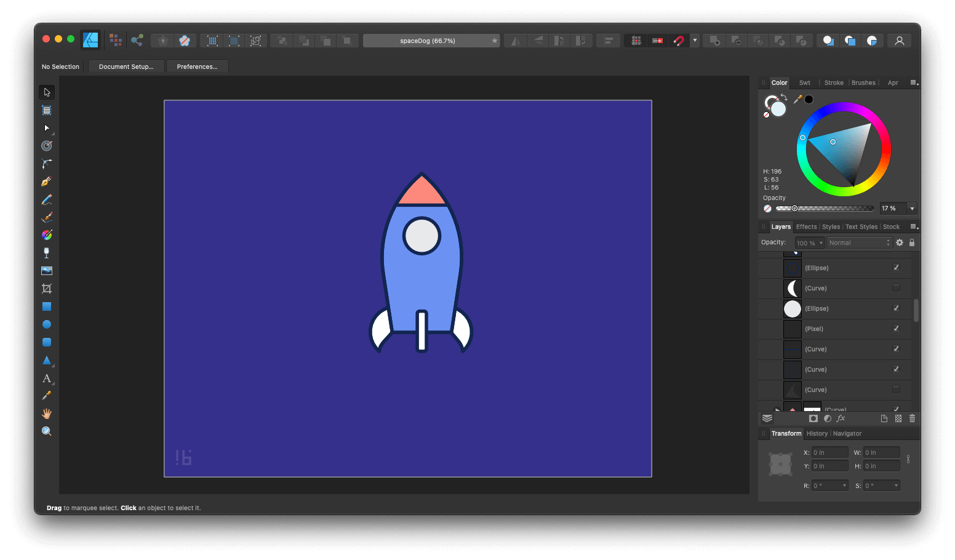This screenshot has height=560, width=955.
Task: Open the Export Persona icon
Action: pos(137,40)
